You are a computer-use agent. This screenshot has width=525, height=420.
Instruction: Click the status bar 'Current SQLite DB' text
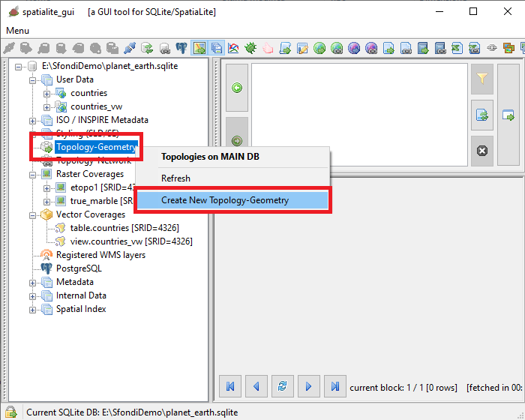pyautogui.click(x=132, y=412)
